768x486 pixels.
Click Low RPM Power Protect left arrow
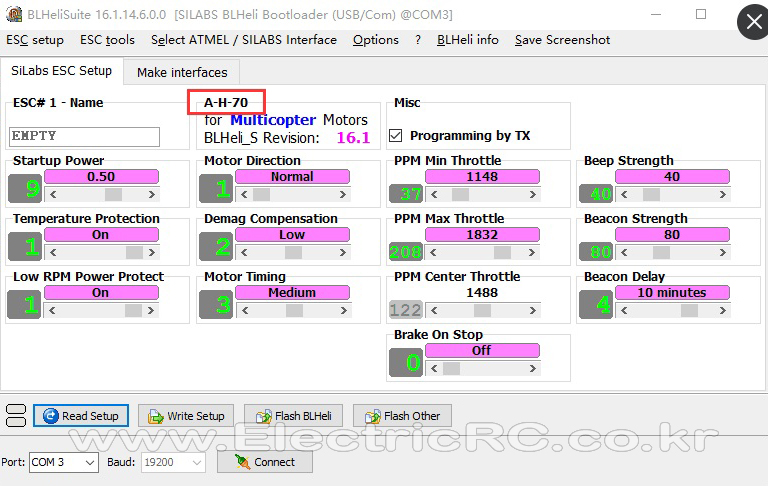[x=52, y=310]
